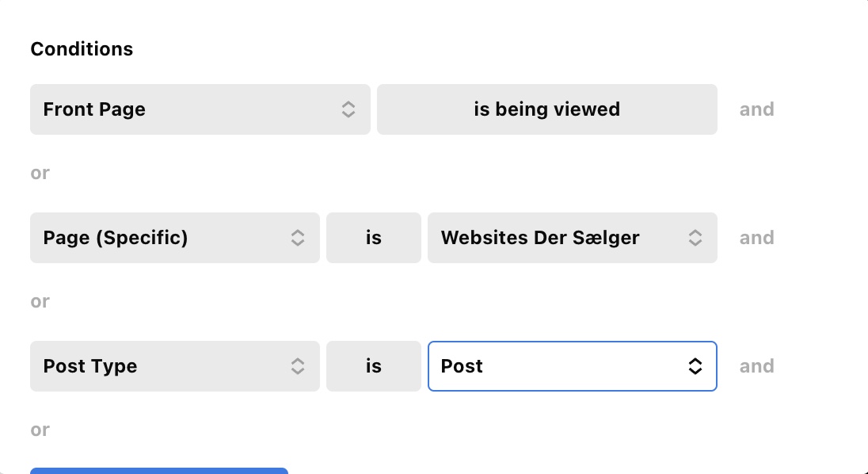Click the "is" operator beside Post Type
The width and height of the screenshot is (868, 474).
pos(374,366)
